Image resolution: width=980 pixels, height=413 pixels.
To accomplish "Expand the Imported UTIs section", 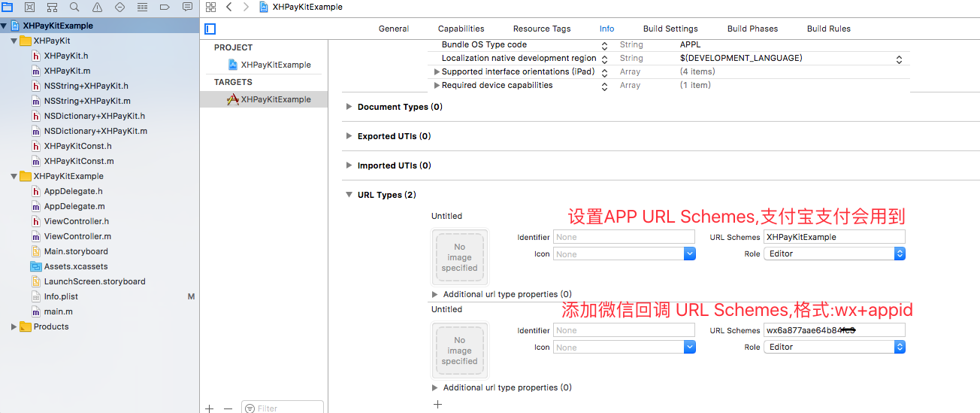I will tap(349, 166).
